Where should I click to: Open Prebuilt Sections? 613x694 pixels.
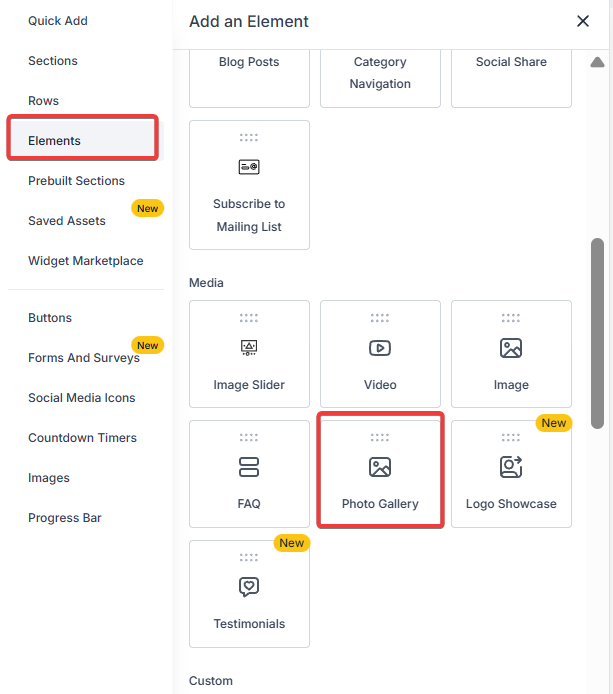(x=76, y=181)
